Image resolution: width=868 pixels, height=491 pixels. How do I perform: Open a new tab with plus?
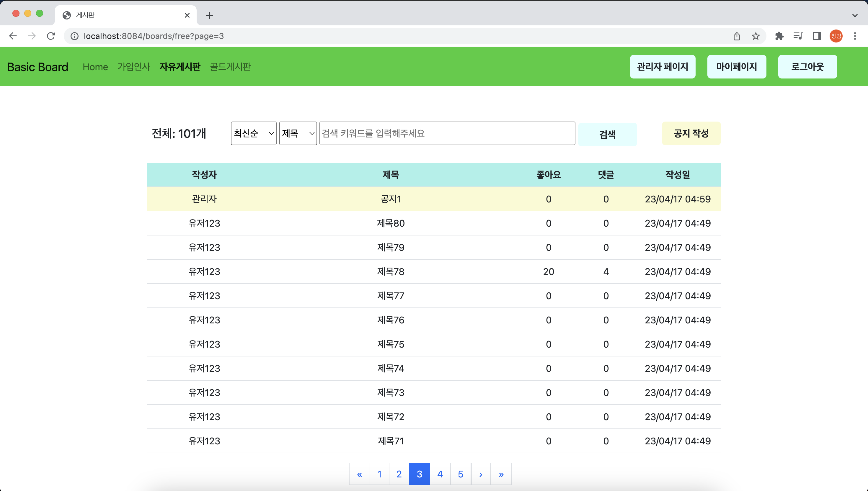(x=210, y=15)
